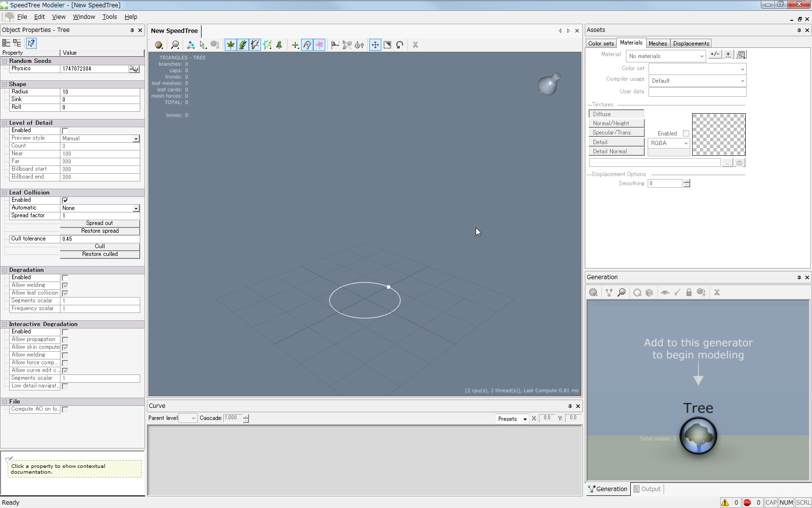The height and width of the screenshot is (508, 812).
Task: Collapse the Random Seeds section
Action: 5,61
